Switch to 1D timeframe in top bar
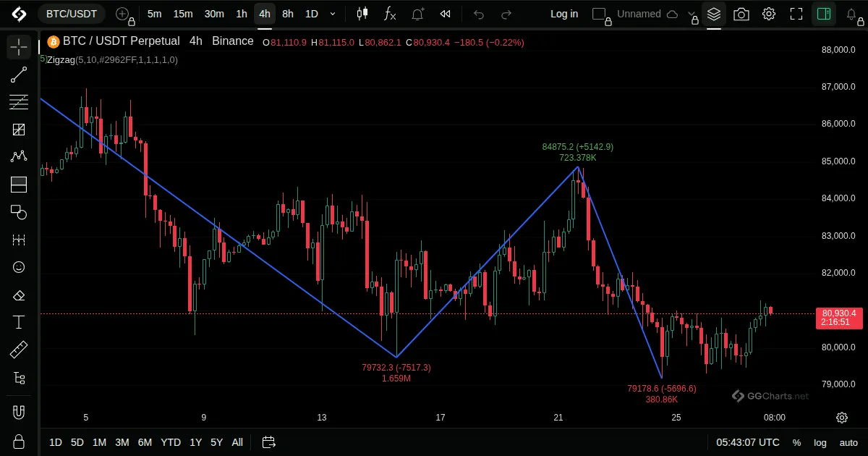This screenshot has width=868, height=456. click(x=311, y=14)
